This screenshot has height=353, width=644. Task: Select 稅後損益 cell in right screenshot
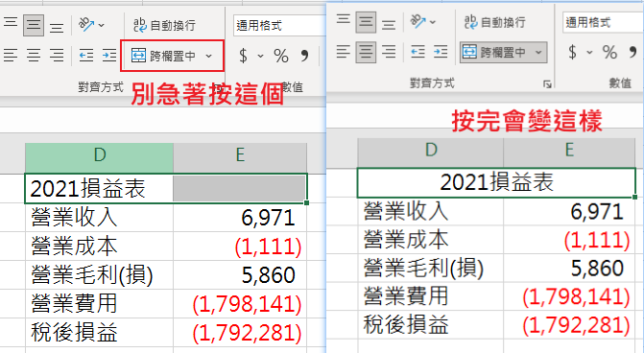[x=431, y=324]
